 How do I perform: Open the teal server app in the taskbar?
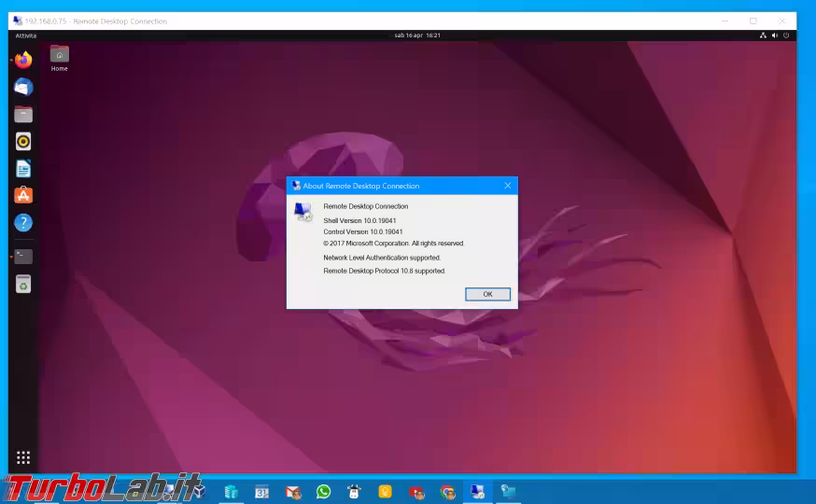(231, 492)
